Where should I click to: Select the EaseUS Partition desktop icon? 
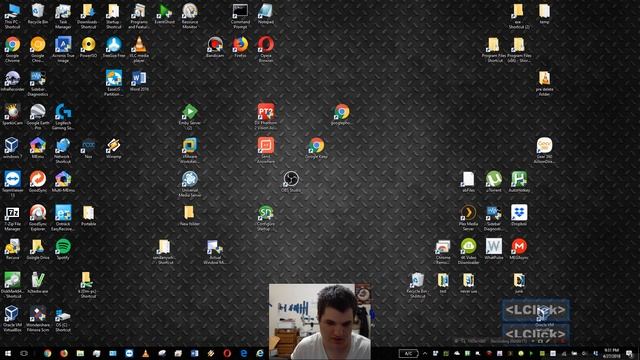(113, 83)
